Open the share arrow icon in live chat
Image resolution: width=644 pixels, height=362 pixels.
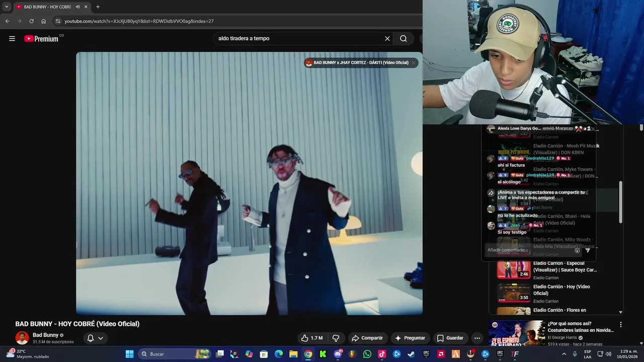(x=491, y=193)
